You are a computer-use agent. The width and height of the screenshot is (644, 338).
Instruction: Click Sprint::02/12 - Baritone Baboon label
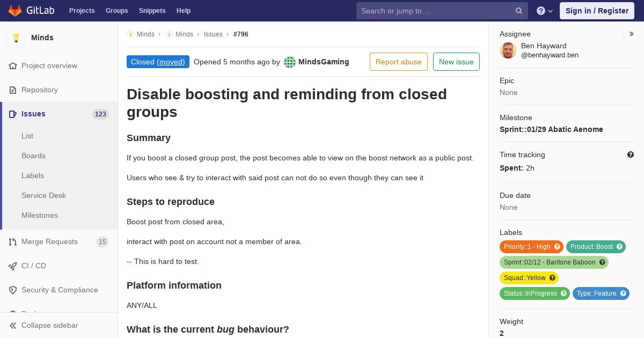550,262
